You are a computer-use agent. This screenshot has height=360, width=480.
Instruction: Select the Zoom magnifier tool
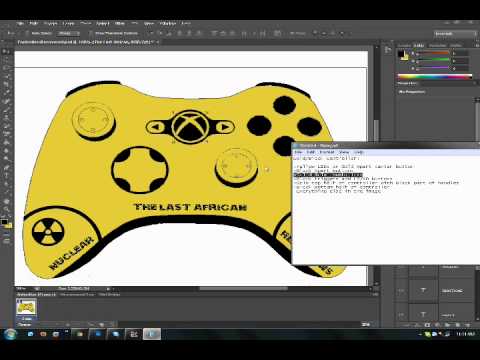click(x=6, y=209)
